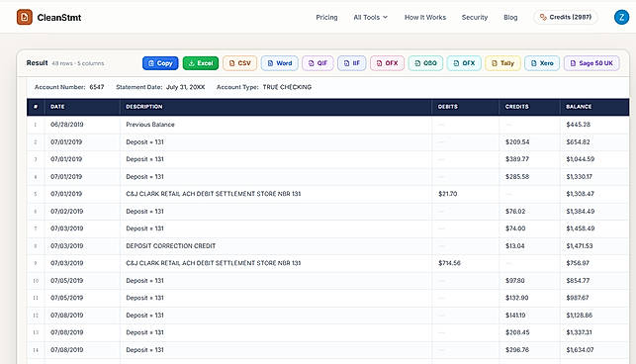The height and width of the screenshot is (364, 636).
Task: Open the How It Works page
Action: (425, 18)
